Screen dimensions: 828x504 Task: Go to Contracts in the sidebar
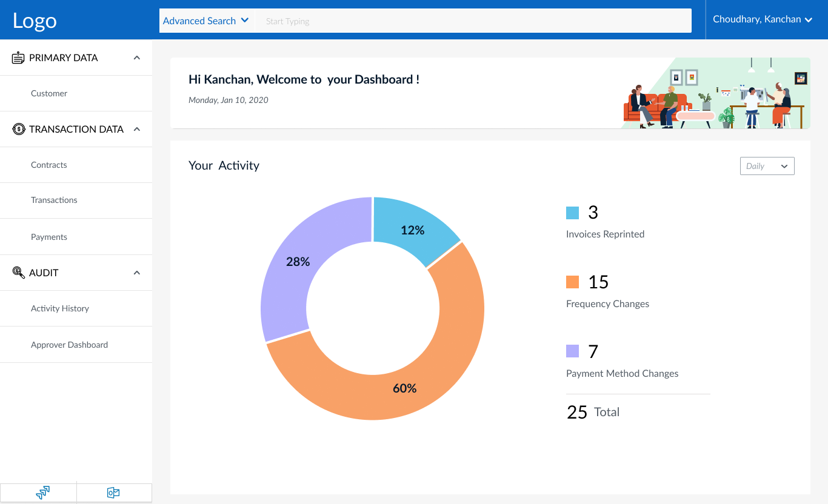click(49, 165)
